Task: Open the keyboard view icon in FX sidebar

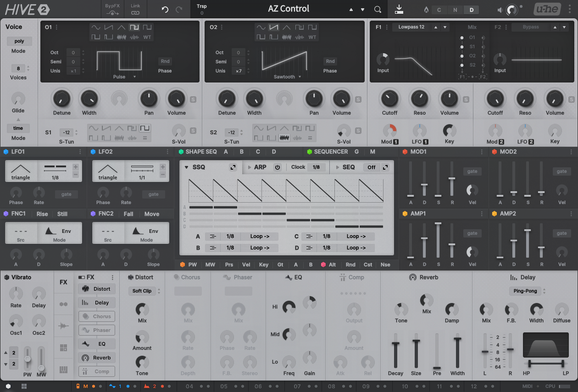Action: tap(63, 370)
